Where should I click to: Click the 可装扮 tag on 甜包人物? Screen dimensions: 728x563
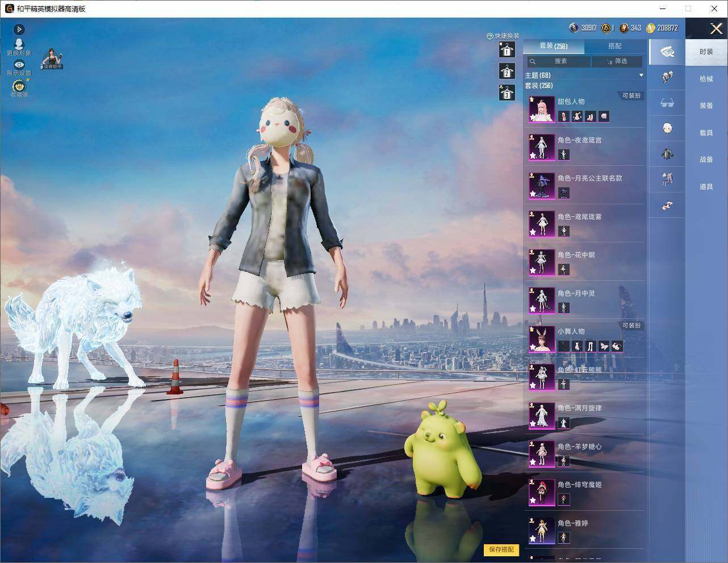click(x=631, y=96)
